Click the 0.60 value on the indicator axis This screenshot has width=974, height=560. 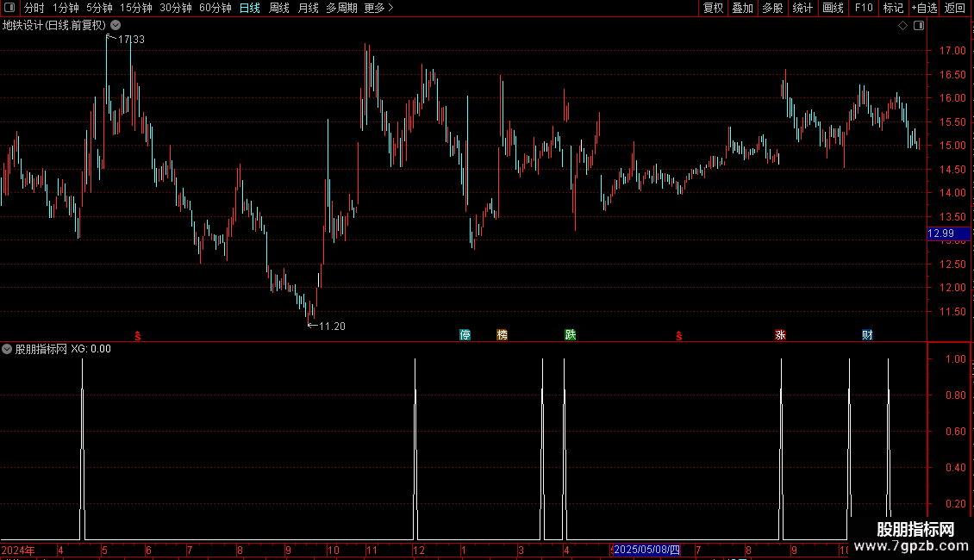click(x=955, y=431)
